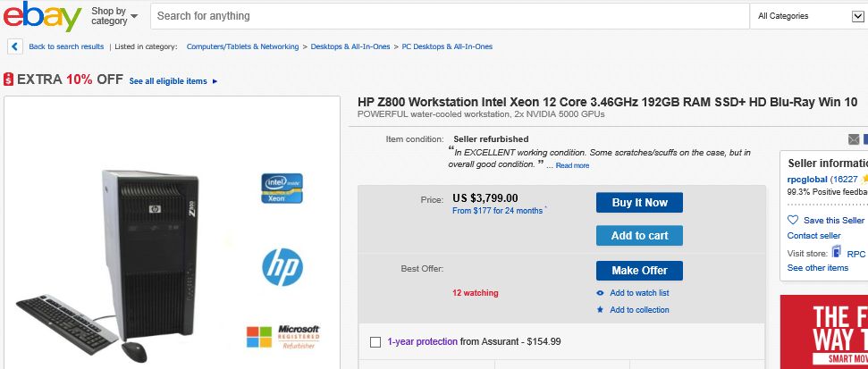Click the red sale tag icon

click(8, 80)
